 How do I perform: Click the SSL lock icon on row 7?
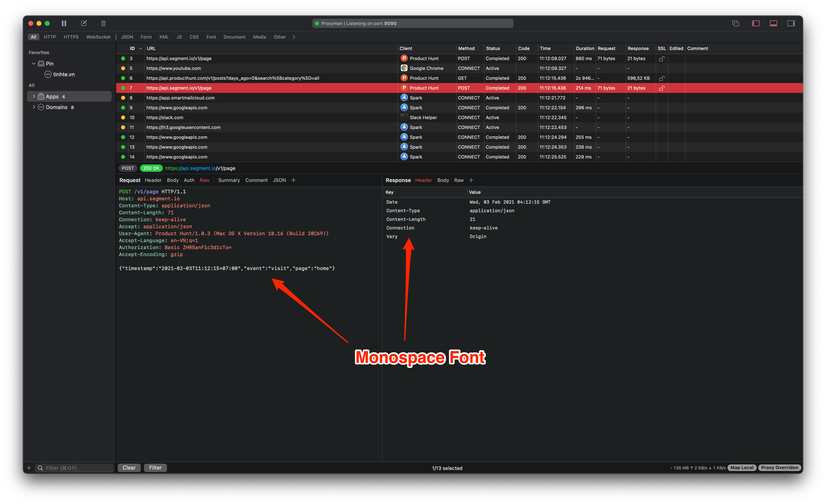point(661,88)
